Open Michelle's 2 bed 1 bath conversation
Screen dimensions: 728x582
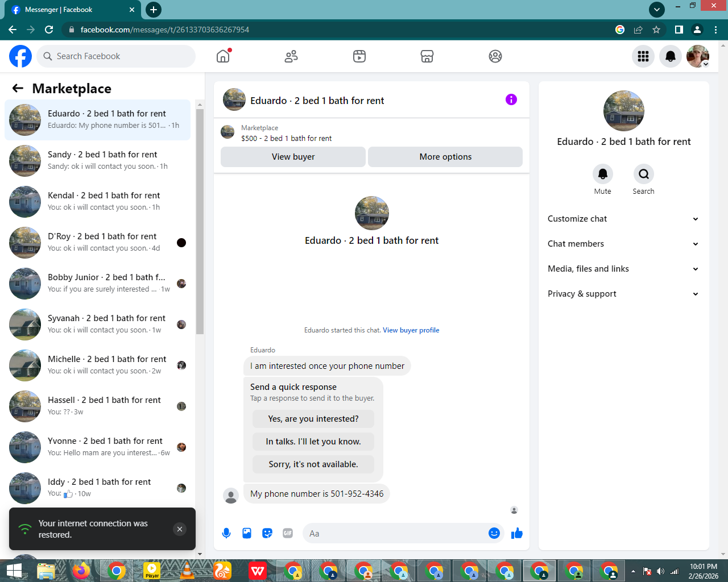(x=98, y=365)
